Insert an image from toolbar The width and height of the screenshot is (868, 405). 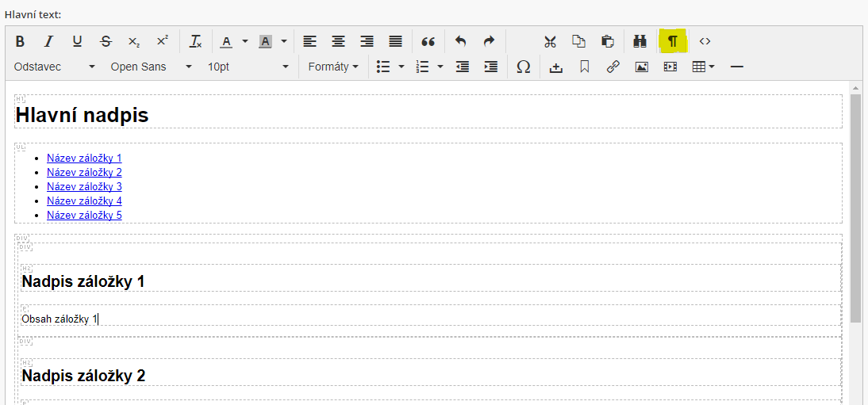click(x=642, y=67)
